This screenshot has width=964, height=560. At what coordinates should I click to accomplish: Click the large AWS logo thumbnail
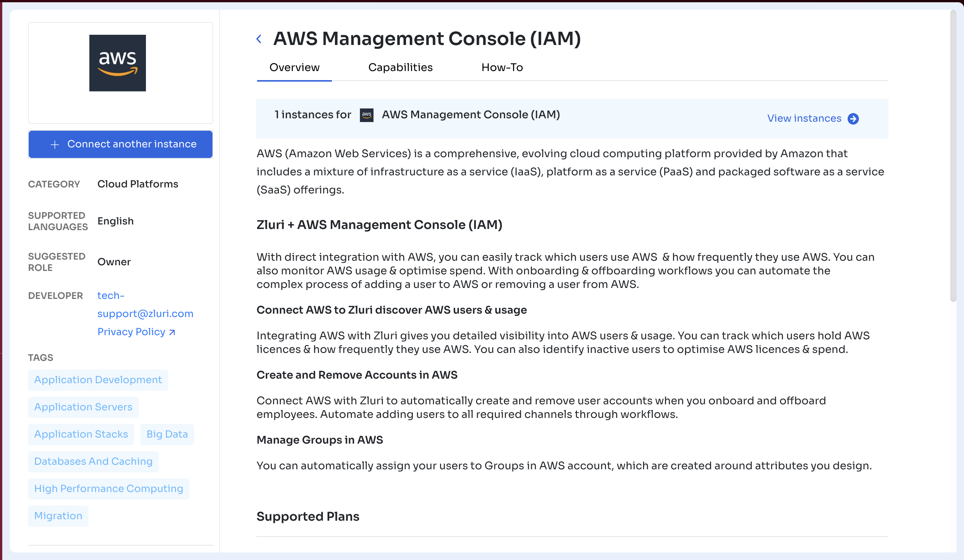pos(118,63)
